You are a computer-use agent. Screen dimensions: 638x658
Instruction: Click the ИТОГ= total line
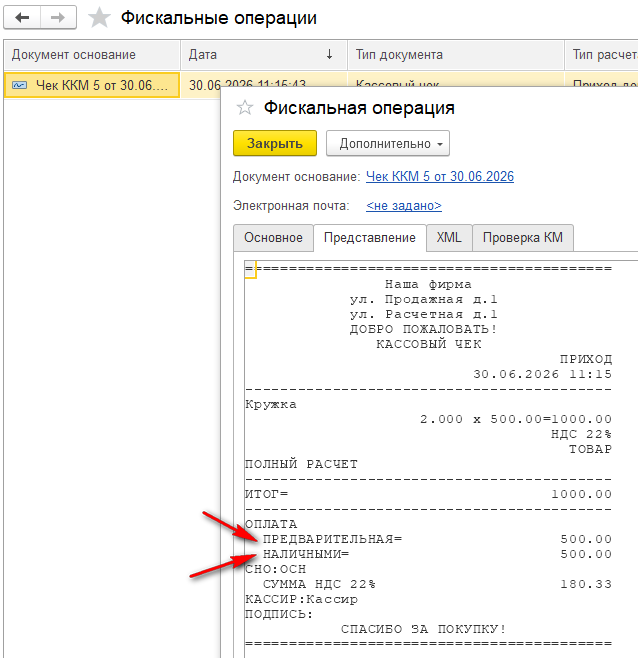429,494
